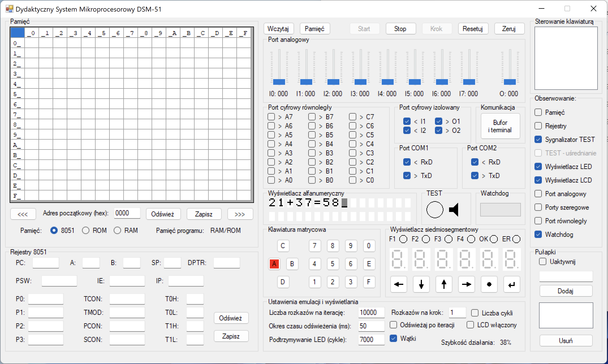Select the ROM memory radio button
Viewport: 608px width, 364px height.
click(x=85, y=230)
